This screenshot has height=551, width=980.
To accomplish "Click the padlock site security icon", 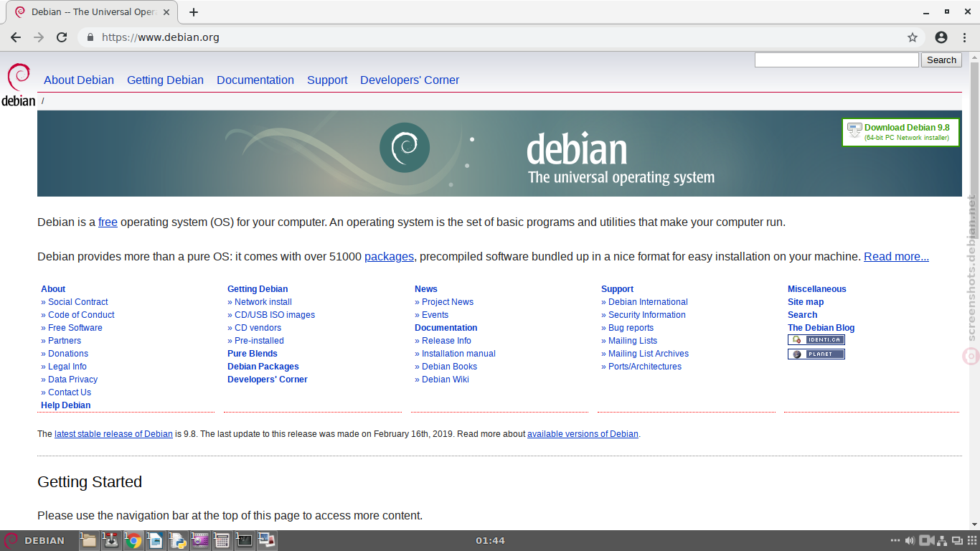I will (90, 37).
